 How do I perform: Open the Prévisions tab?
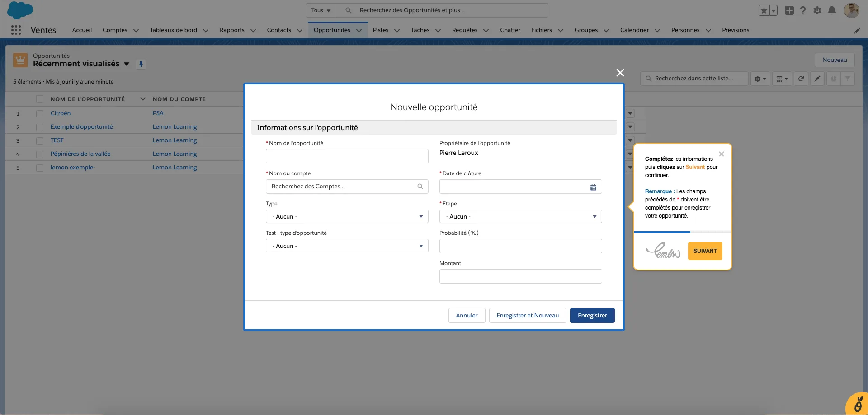pos(736,30)
